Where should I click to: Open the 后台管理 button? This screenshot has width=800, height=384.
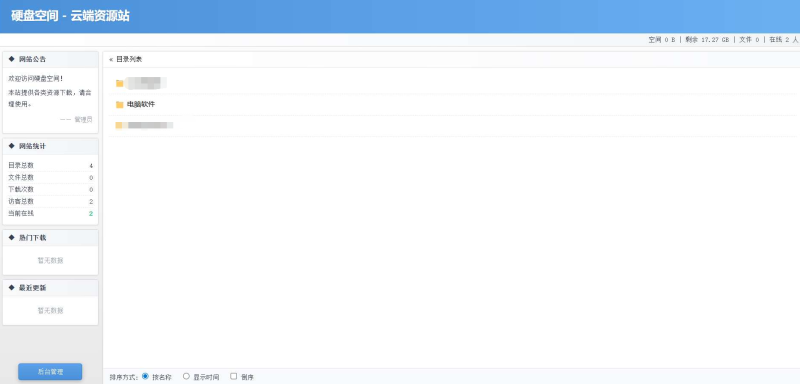(x=50, y=372)
